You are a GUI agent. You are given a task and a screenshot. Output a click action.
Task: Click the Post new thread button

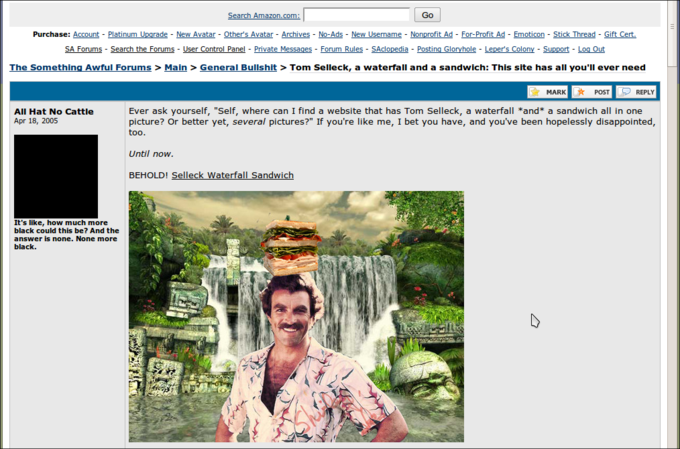(x=592, y=92)
